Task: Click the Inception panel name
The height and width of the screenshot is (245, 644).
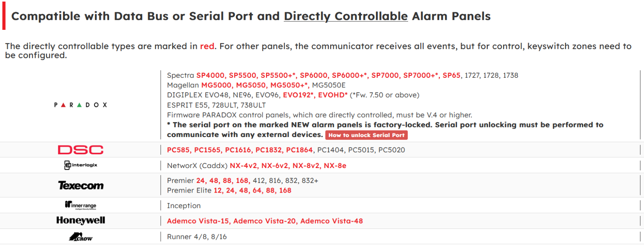Action: point(184,206)
